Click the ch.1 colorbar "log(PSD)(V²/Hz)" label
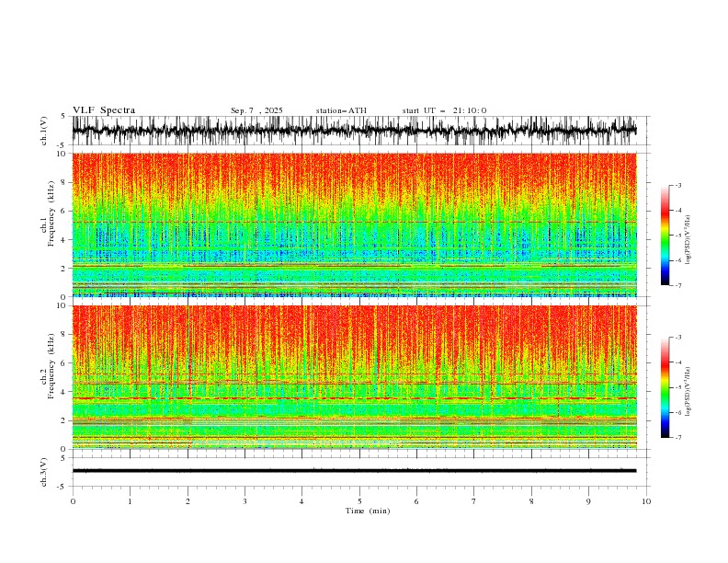Screen dimensions: 728x563 pos(688,240)
